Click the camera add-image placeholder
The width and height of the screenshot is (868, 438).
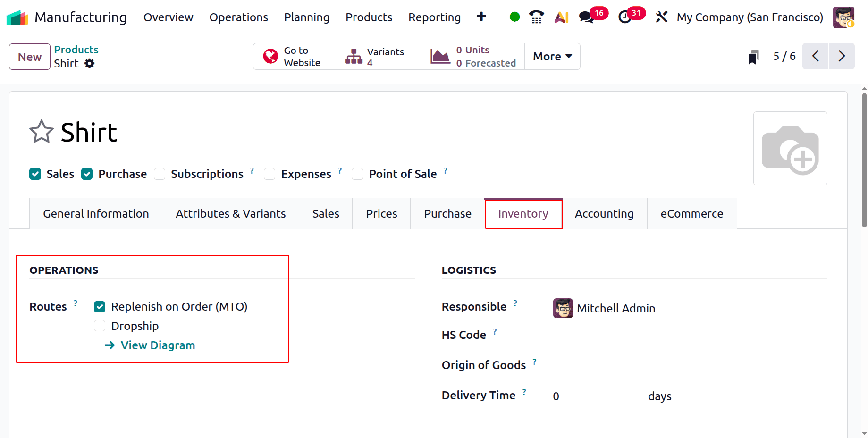(x=790, y=148)
